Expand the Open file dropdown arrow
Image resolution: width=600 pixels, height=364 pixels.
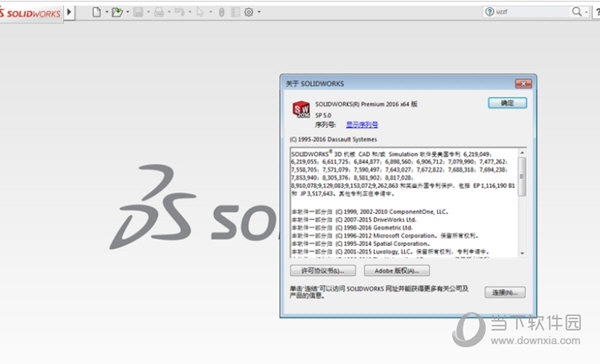[x=128, y=12]
